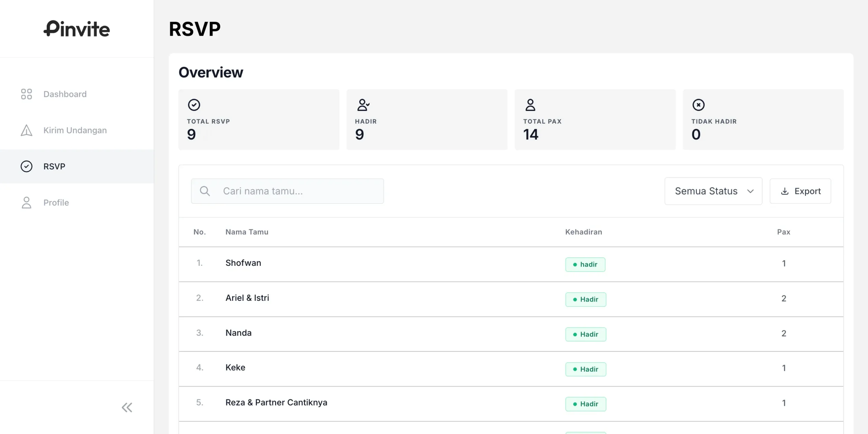Screen dimensions: 868x434
Task: Collapse the sidebar with double-chevron icon
Action: [x=127, y=407]
